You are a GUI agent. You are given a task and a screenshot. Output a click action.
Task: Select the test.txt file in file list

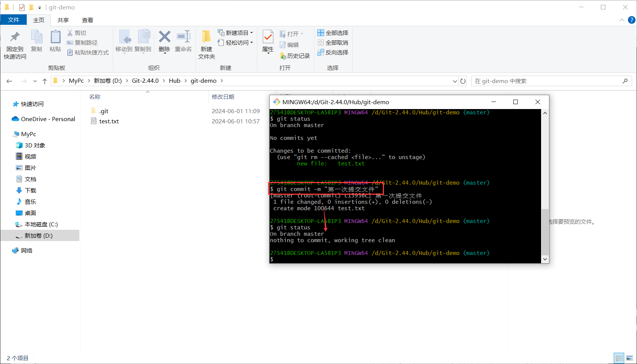[105, 121]
